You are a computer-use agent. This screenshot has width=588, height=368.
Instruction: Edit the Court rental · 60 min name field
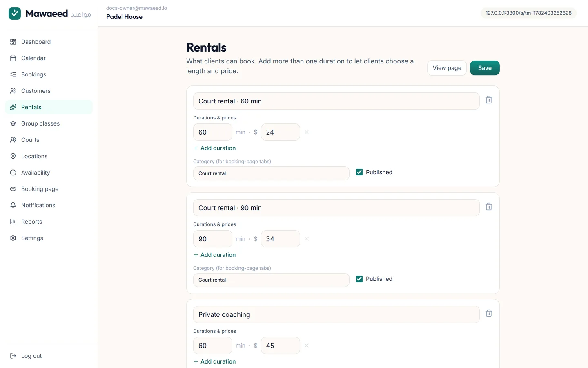click(x=336, y=101)
